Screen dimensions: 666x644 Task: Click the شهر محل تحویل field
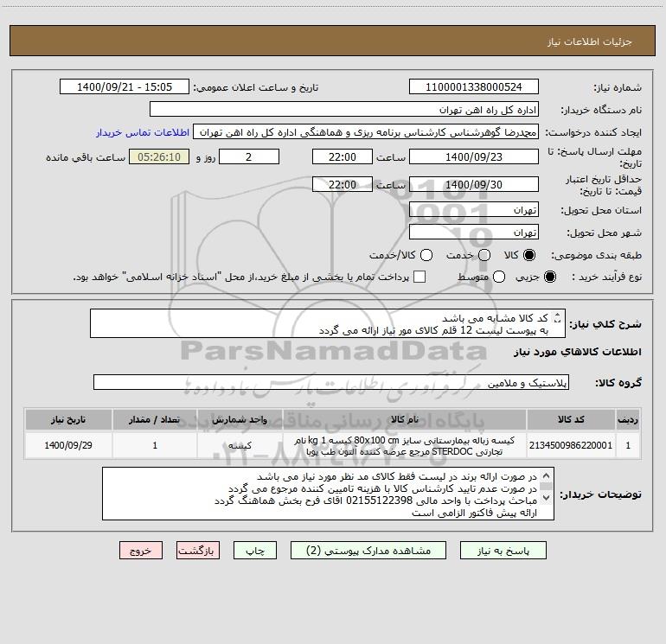tap(474, 232)
